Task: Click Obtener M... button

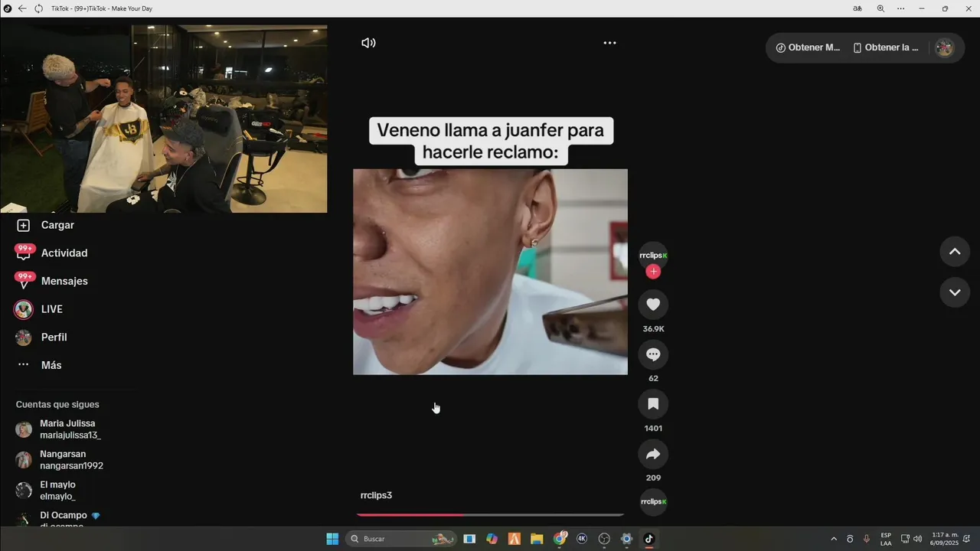Action: click(808, 47)
